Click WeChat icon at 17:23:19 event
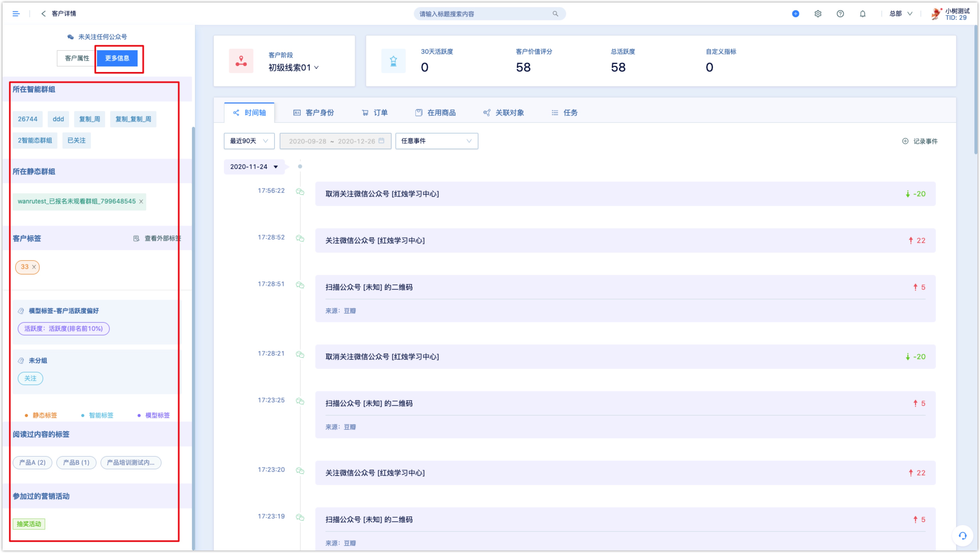The image size is (980, 553). tap(300, 517)
